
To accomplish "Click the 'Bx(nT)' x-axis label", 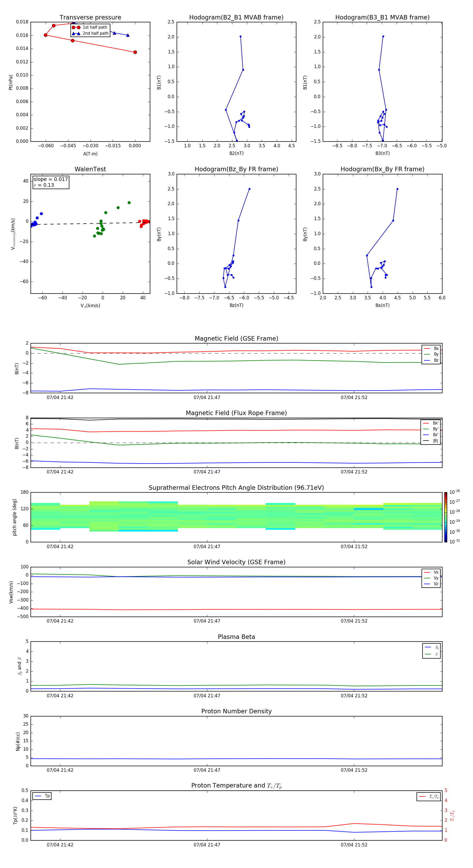I will (382, 305).
